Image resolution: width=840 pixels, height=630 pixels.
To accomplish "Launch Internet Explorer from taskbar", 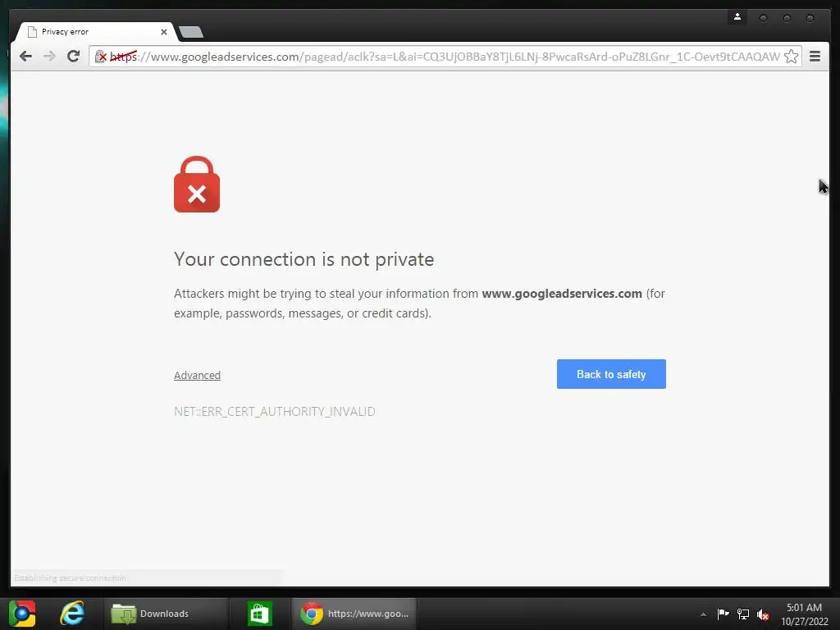I will click(x=72, y=614).
